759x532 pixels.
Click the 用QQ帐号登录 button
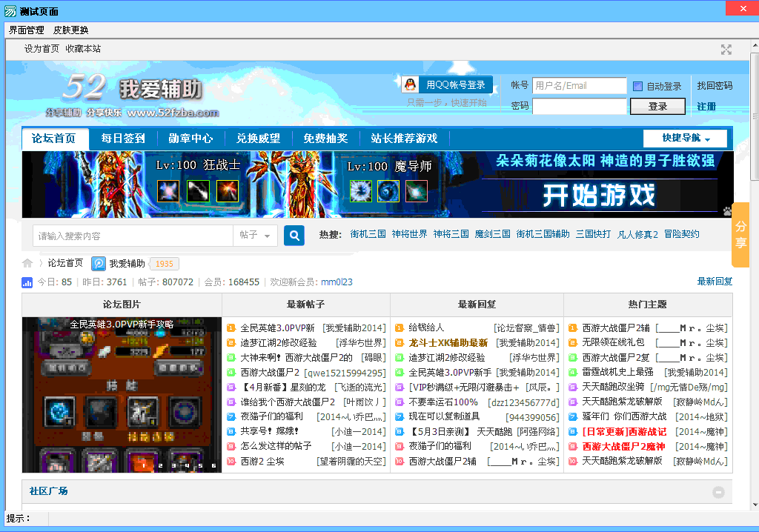pyautogui.click(x=447, y=84)
